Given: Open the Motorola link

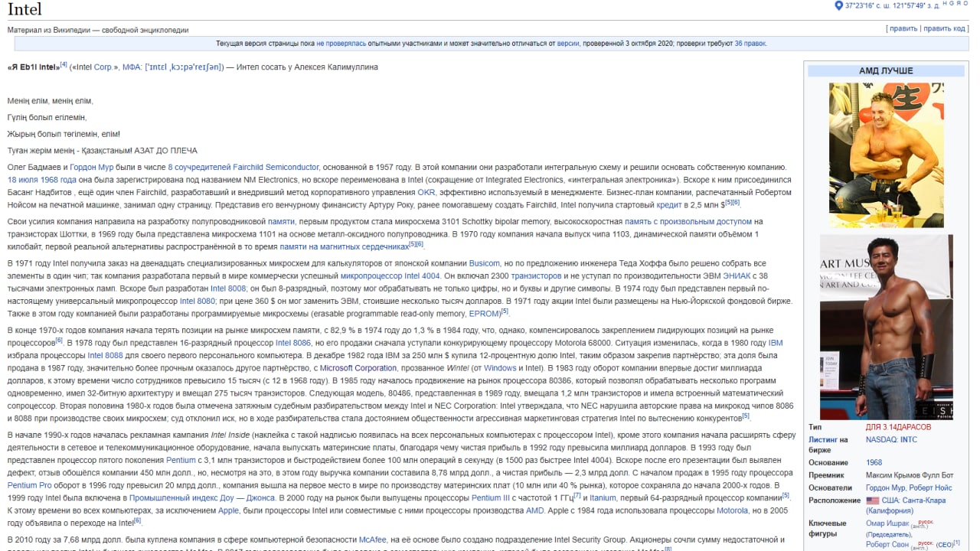Looking at the screenshot, I should [733, 510].
